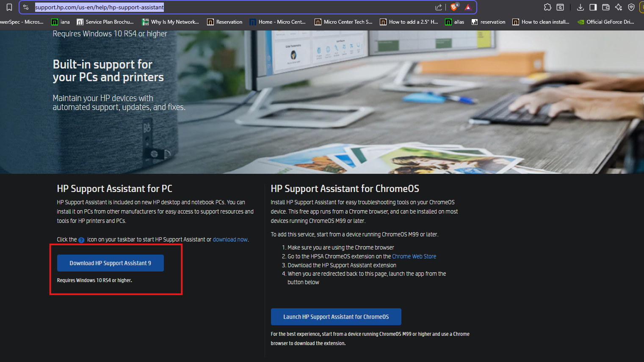Open the Brave VPN shield icon

coord(631,7)
